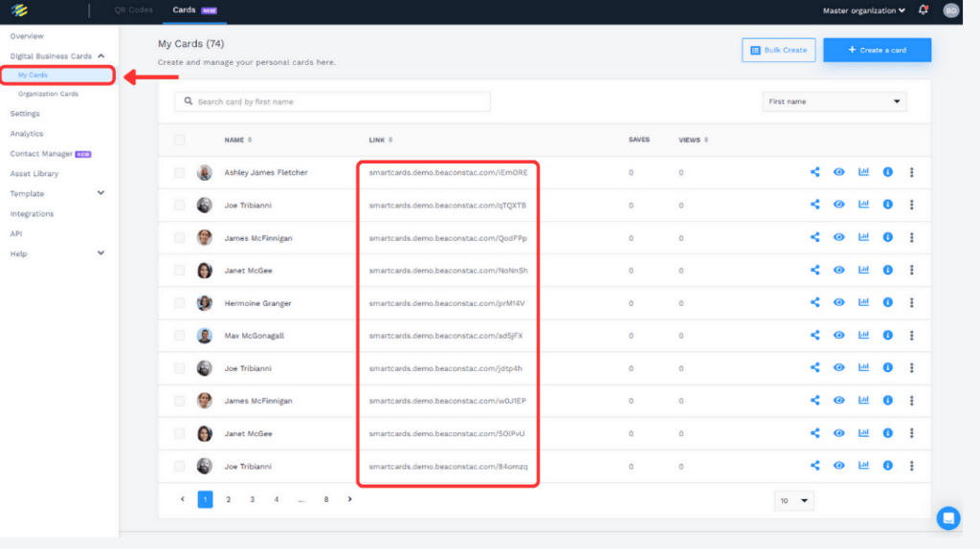Focus the Search card by first name field
The image size is (980, 549).
click(332, 101)
